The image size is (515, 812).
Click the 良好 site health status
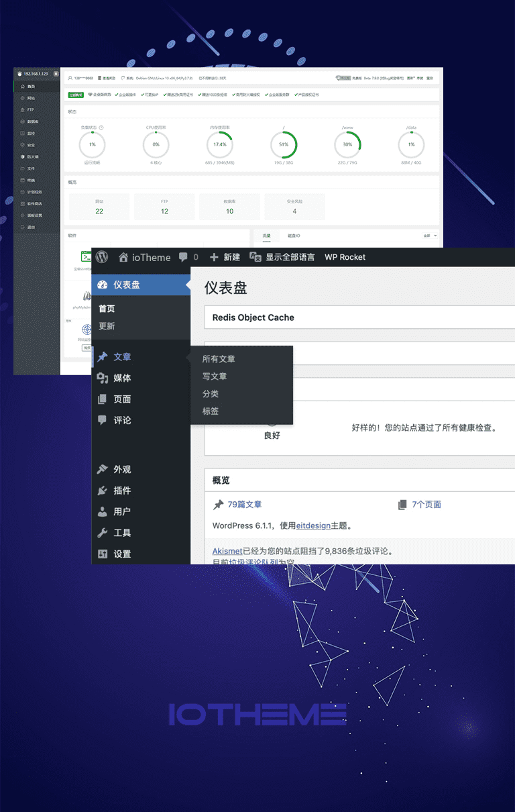click(272, 435)
